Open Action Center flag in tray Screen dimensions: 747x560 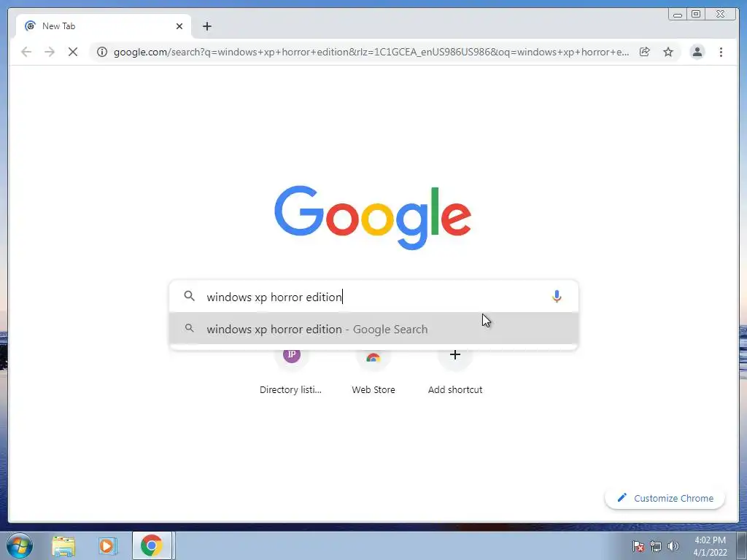tap(638, 546)
